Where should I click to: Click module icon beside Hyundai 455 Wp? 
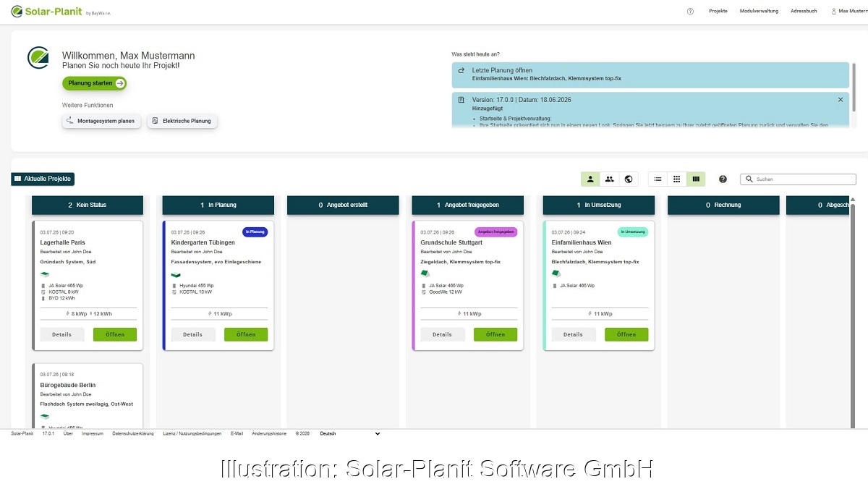click(174, 286)
